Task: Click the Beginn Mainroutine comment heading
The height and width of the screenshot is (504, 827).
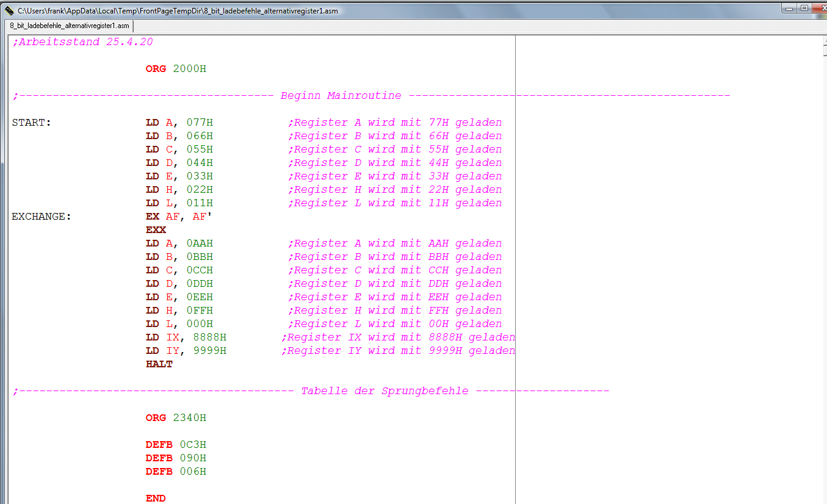Action: (341, 96)
